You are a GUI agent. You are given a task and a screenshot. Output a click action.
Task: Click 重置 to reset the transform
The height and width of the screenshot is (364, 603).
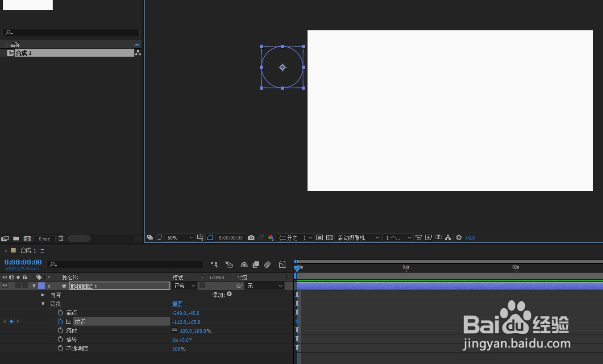point(177,304)
